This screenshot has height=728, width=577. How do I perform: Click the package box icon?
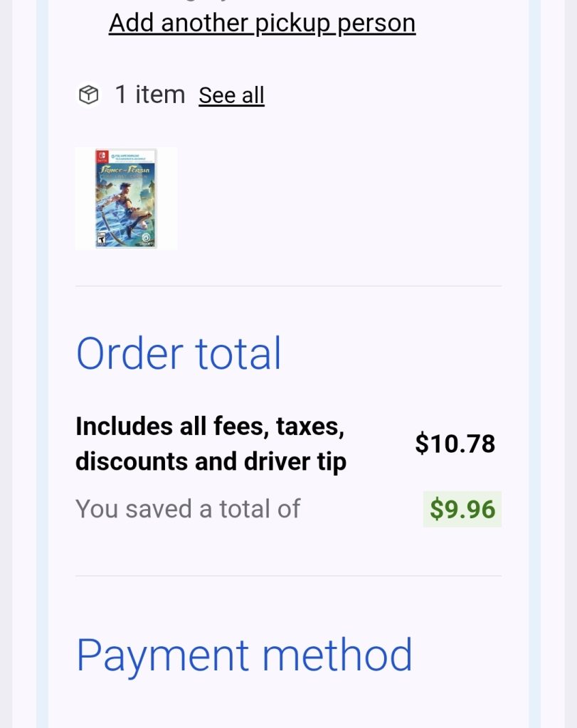pyautogui.click(x=88, y=95)
